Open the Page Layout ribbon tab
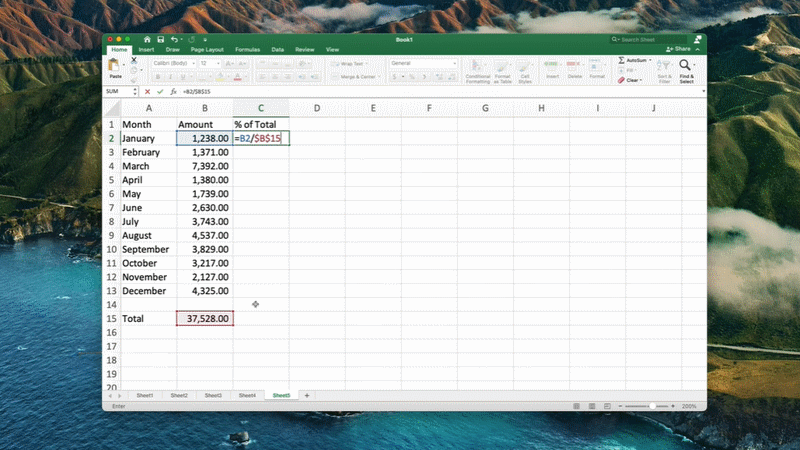 (x=207, y=49)
